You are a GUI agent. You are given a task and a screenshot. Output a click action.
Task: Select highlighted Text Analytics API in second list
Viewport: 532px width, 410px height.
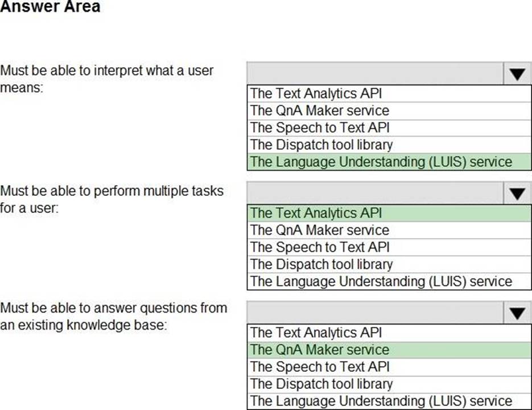(x=389, y=213)
